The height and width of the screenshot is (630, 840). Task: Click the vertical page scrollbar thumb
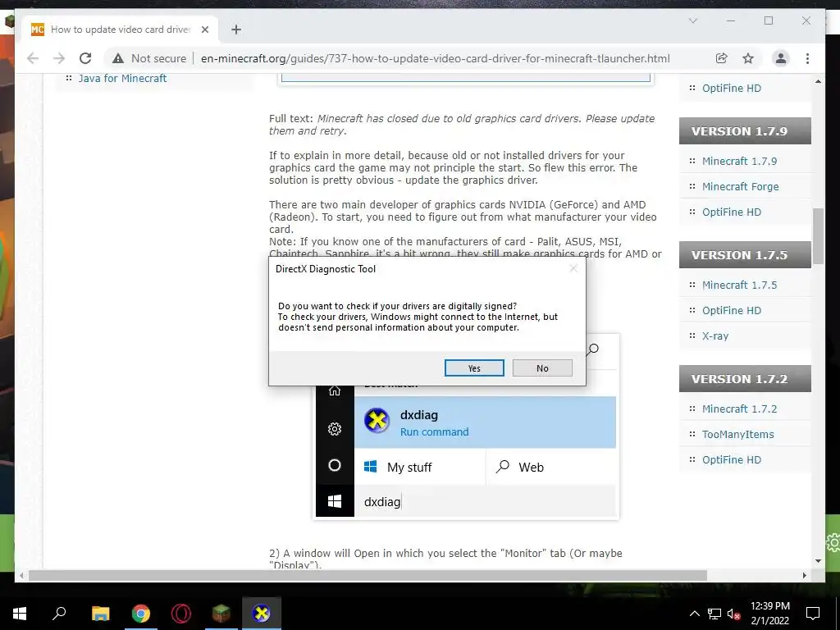point(818,236)
